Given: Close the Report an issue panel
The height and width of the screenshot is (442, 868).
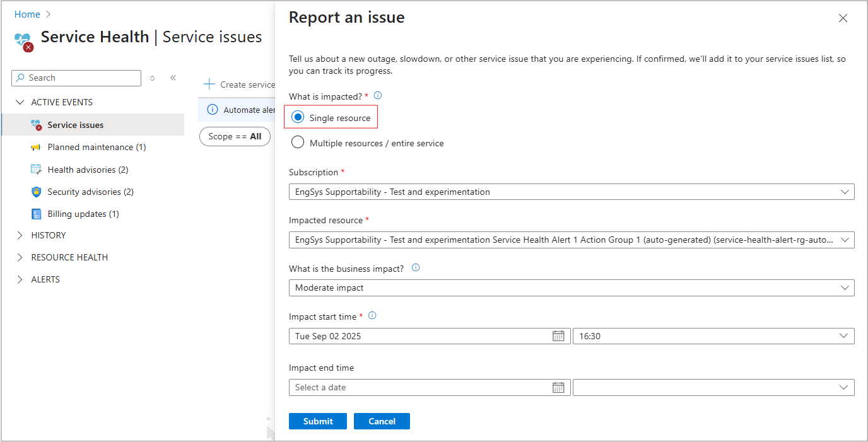Looking at the screenshot, I should (x=843, y=18).
